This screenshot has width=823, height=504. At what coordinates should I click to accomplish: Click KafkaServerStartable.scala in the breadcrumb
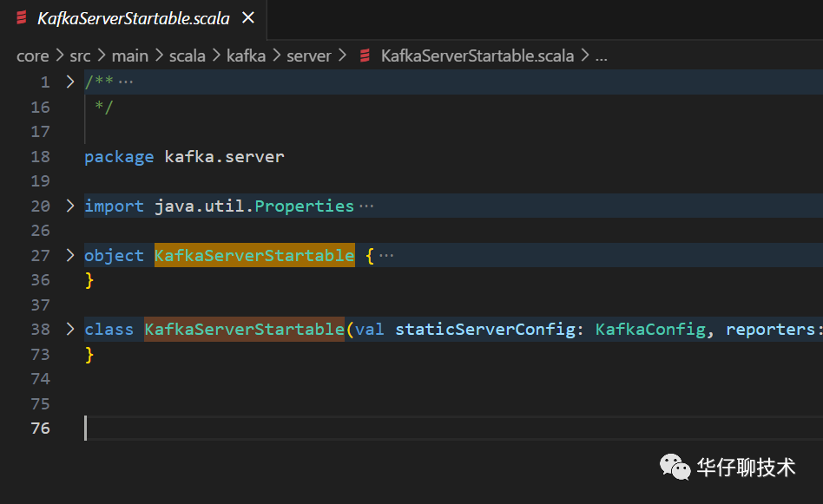click(x=477, y=56)
